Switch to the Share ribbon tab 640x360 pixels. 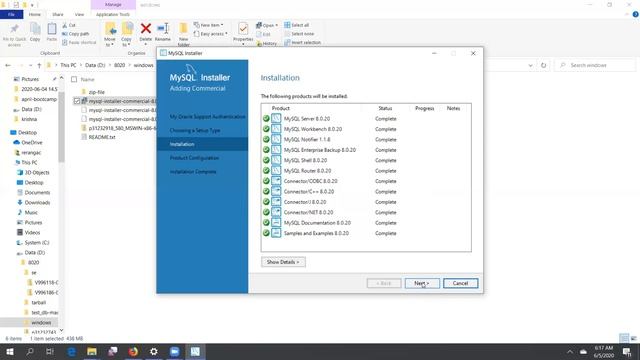click(x=58, y=14)
